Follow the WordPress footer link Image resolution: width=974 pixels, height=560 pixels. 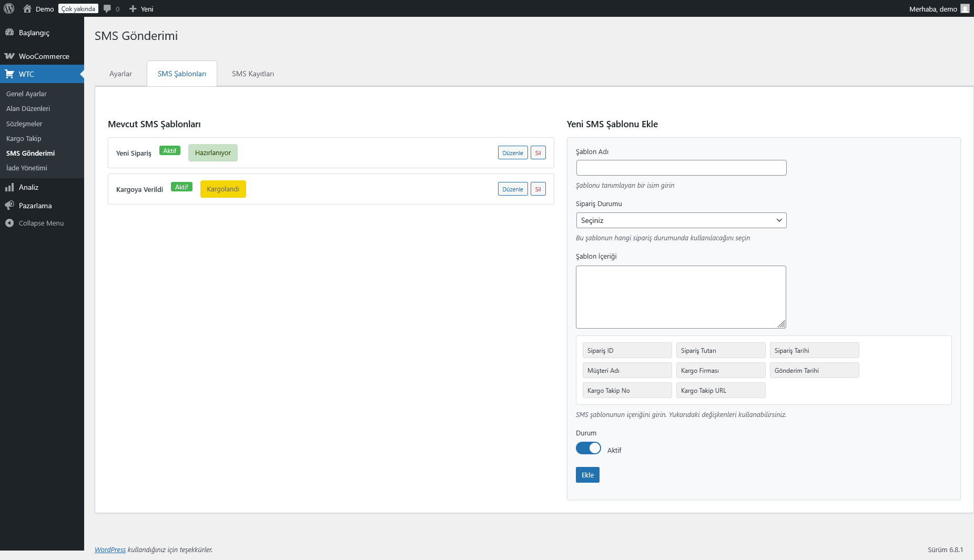(110, 549)
